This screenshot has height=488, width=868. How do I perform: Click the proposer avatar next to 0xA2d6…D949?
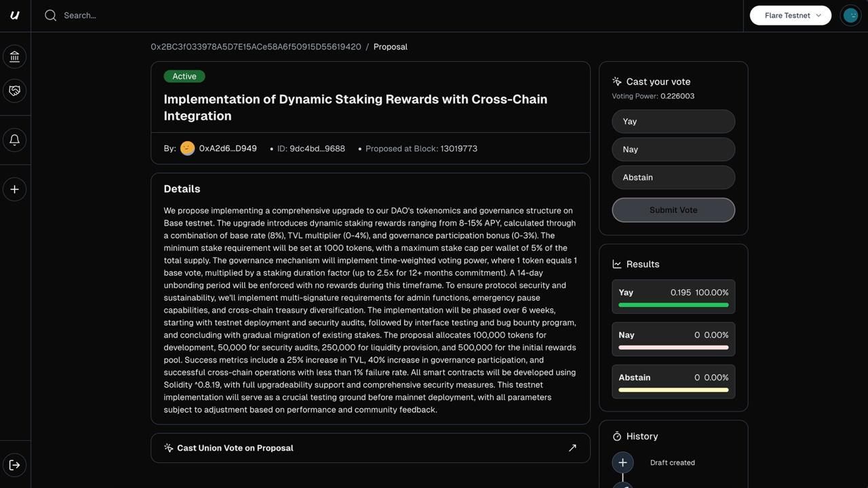(x=188, y=148)
